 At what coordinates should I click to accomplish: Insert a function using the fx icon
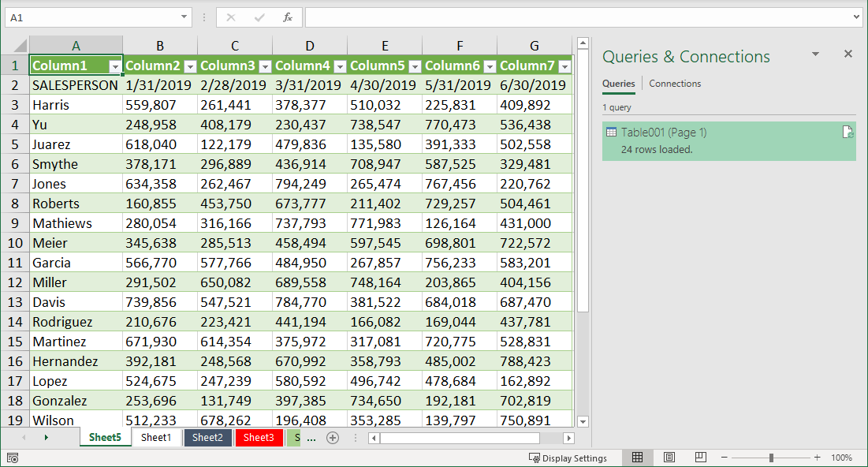[x=287, y=17]
